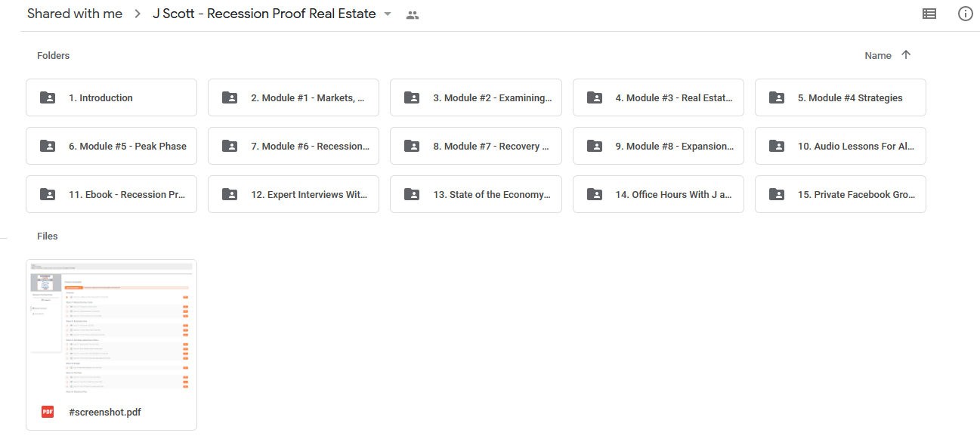The image size is (980, 445).
Task: Select the '9. Module #8 - Expansion' folder name
Action: click(x=674, y=146)
